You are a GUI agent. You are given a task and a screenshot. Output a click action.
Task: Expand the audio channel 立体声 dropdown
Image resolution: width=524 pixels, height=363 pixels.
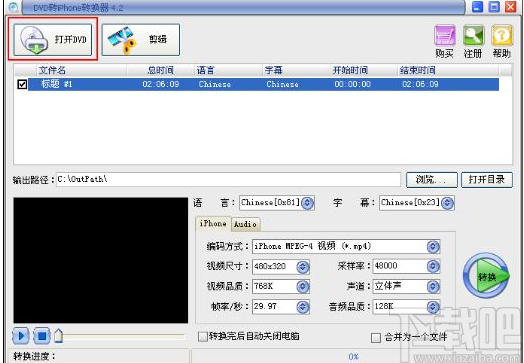click(x=433, y=286)
